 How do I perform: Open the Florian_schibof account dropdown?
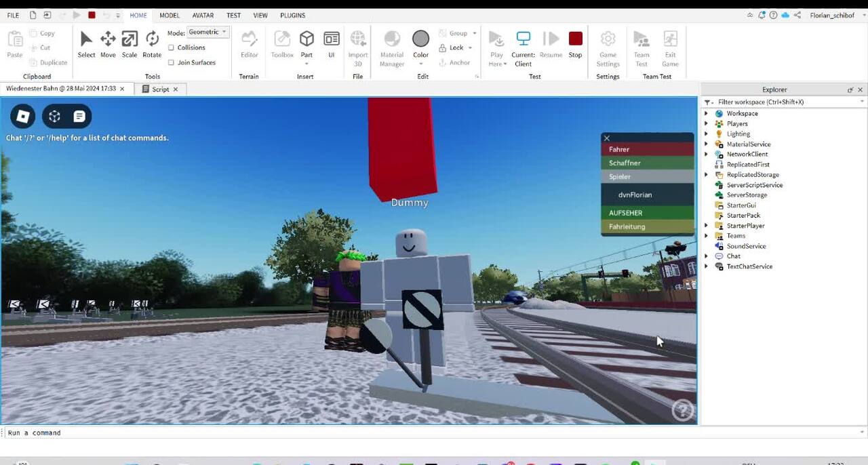(x=862, y=15)
